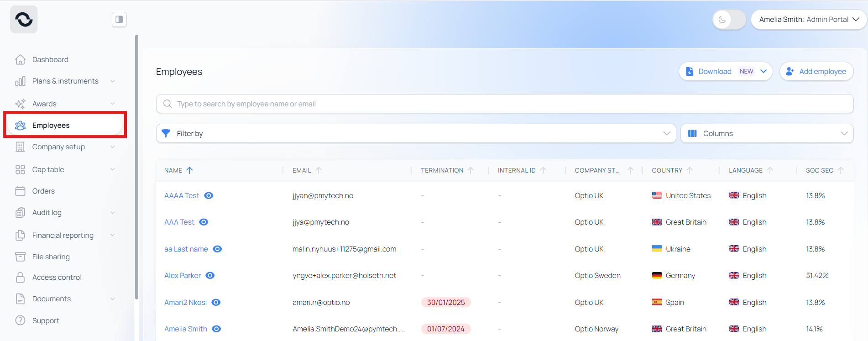Click the Optio logo icon

click(24, 20)
